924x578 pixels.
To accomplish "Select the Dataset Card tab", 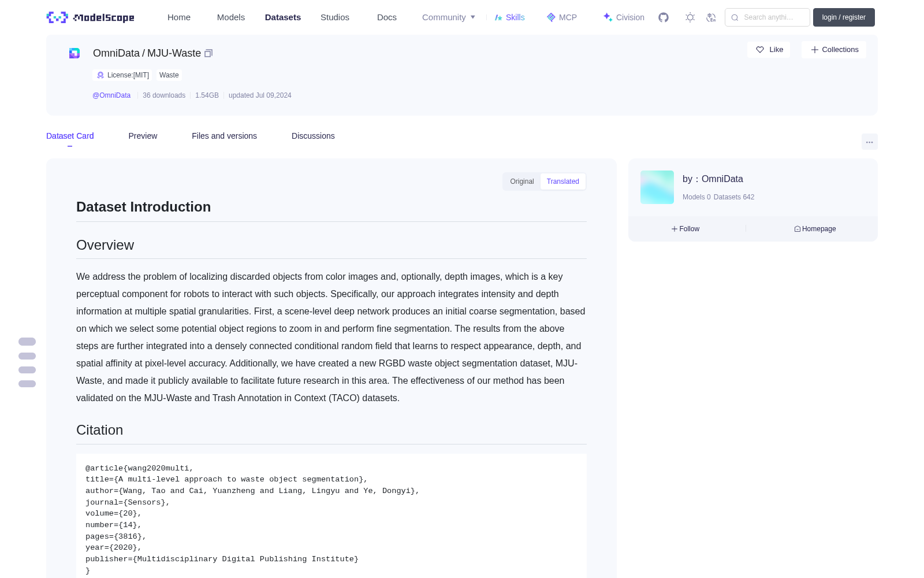I will pos(70,136).
